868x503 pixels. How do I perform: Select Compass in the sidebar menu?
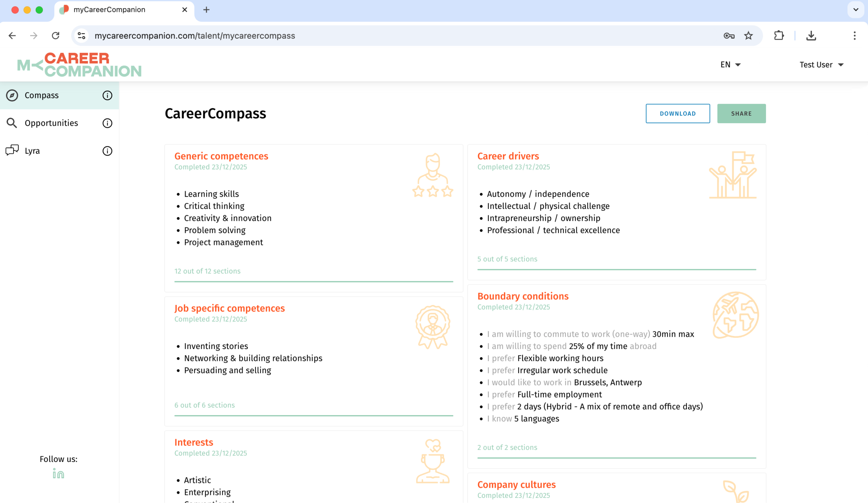(42, 95)
